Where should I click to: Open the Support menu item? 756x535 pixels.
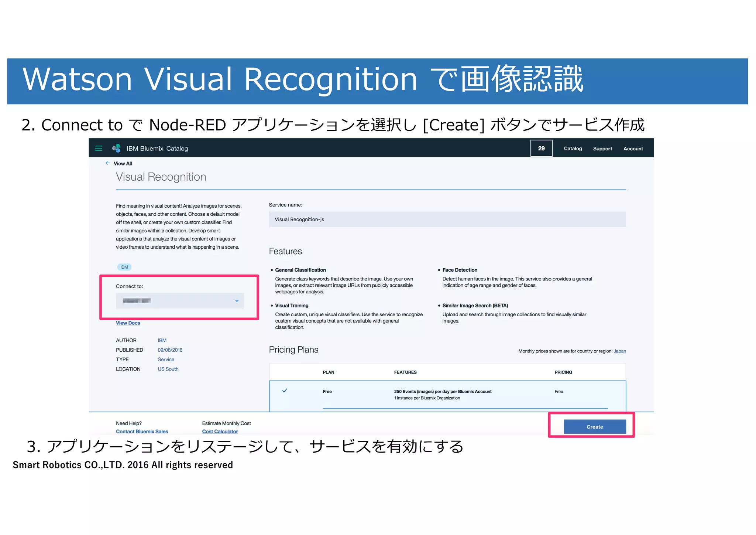point(602,149)
